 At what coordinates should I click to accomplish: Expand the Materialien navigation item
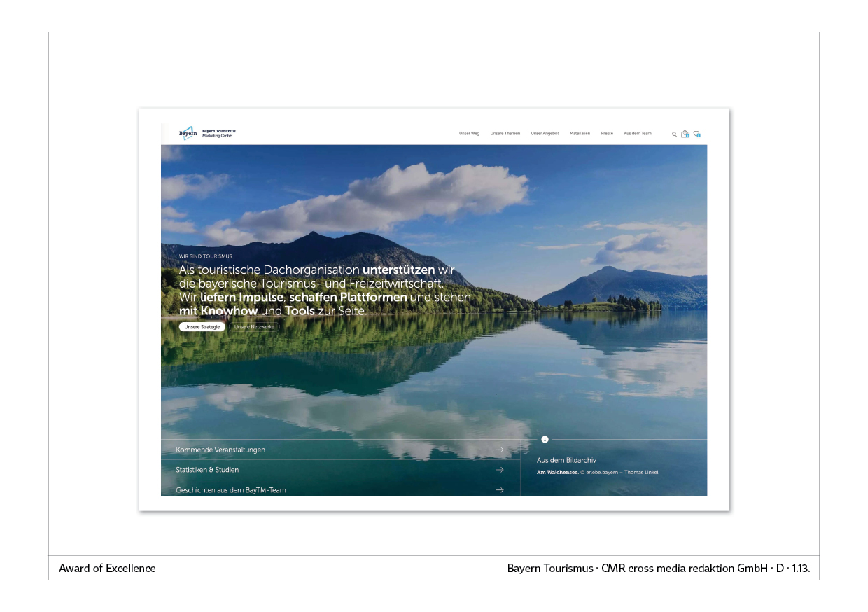click(x=580, y=133)
